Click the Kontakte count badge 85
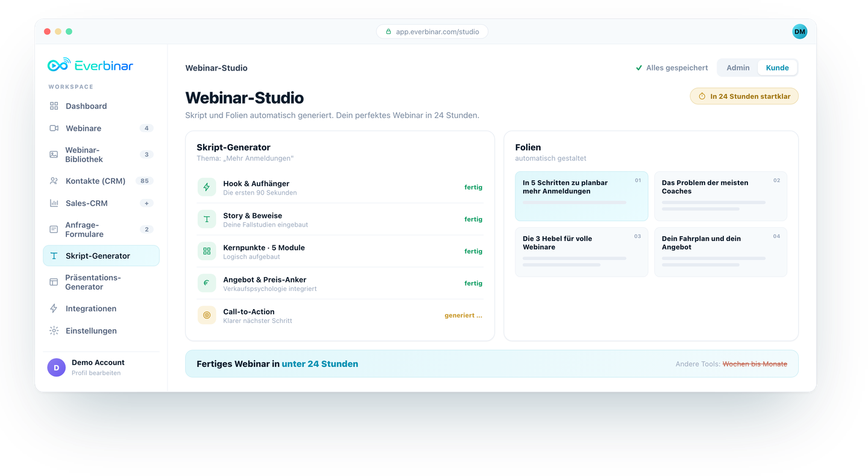868x476 pixels. 144,181
